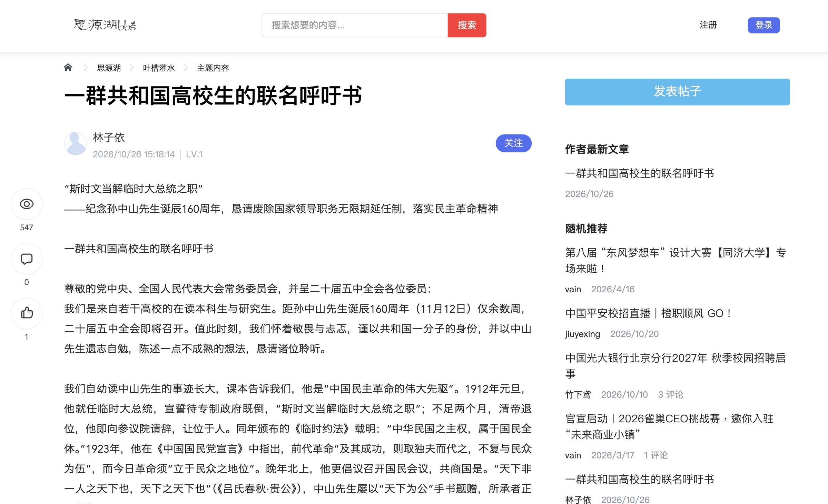Open 中国平安校招直播 recommendation

[x=649, y=313]
